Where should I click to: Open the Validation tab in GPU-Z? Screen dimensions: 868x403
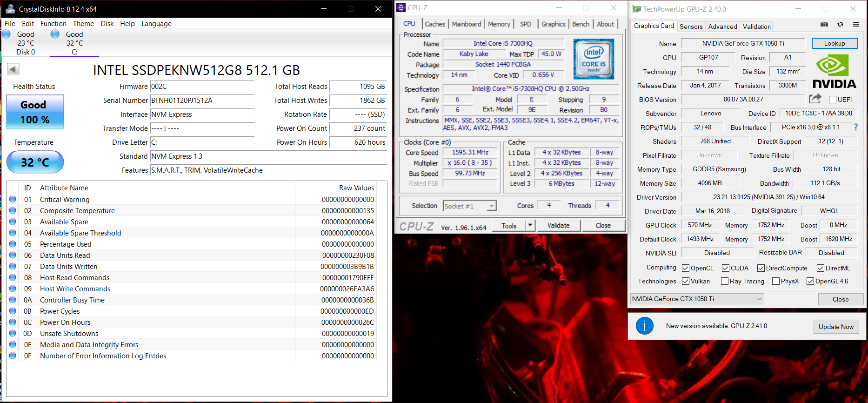[x=756, y=27]
